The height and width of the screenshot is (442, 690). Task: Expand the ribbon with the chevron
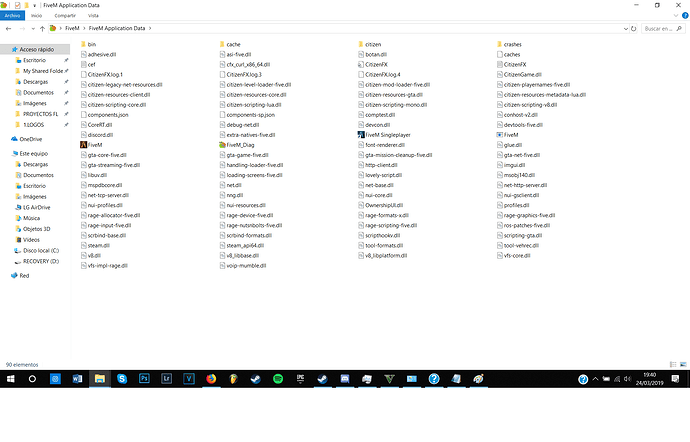[676, 15]
